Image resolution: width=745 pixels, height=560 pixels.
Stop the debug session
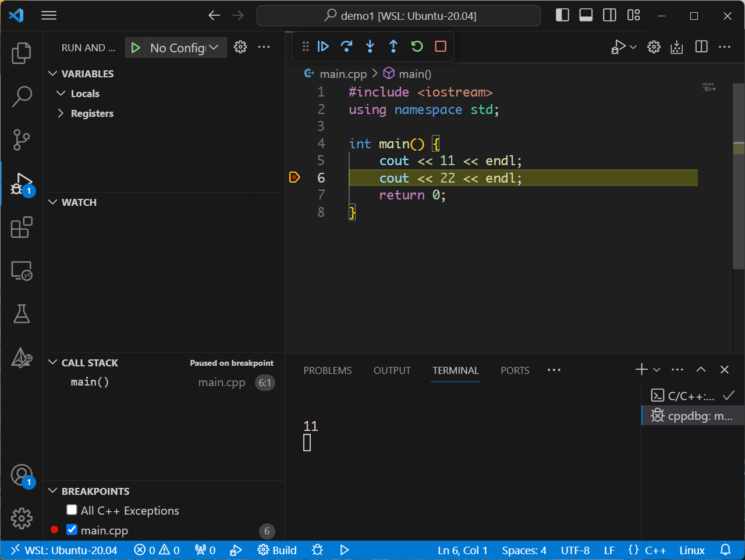(441, 47)
